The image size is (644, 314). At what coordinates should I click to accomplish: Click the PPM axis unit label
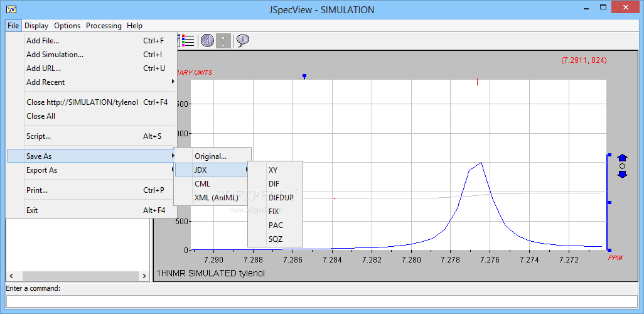point(615,257)
